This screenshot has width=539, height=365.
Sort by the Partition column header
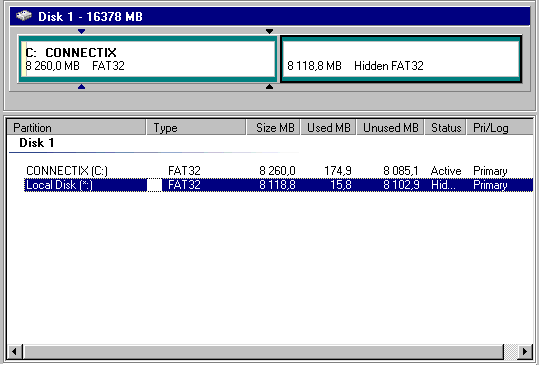point(76,128)
